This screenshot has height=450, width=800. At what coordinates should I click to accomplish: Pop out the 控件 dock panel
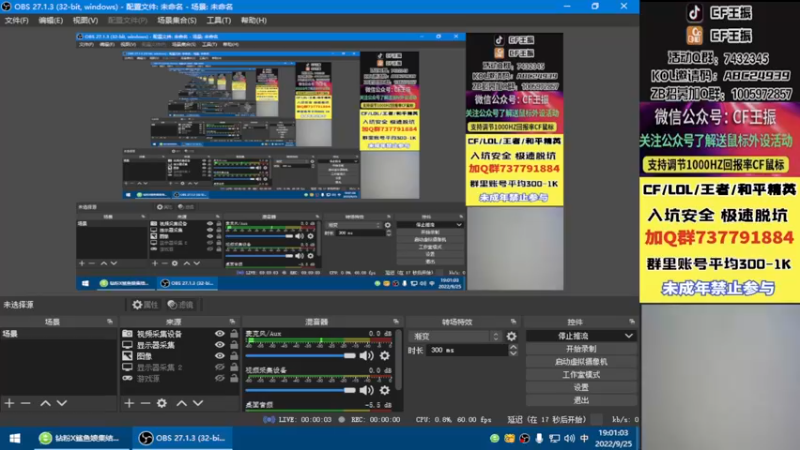pyautogui.click(x=632, y=321)
